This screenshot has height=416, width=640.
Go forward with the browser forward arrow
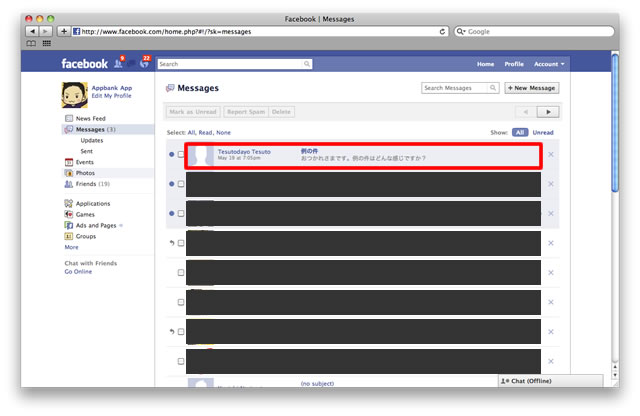(x=45, y=31)
